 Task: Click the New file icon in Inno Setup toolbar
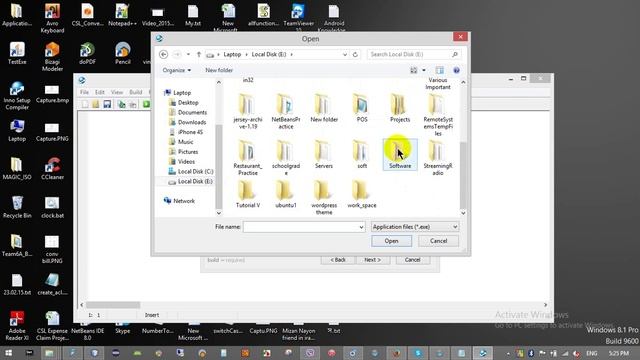pyautogui.click(x=85, y=104)
